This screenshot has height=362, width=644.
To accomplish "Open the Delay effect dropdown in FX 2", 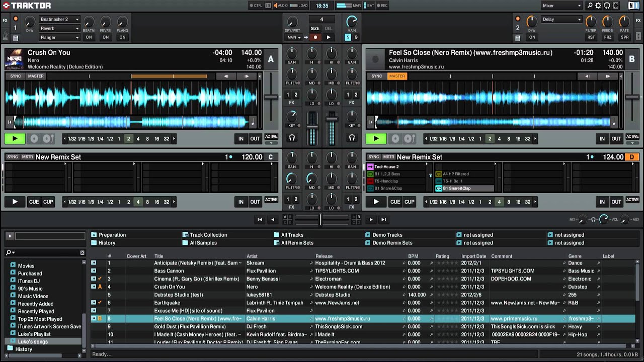I will pos(561,19).
